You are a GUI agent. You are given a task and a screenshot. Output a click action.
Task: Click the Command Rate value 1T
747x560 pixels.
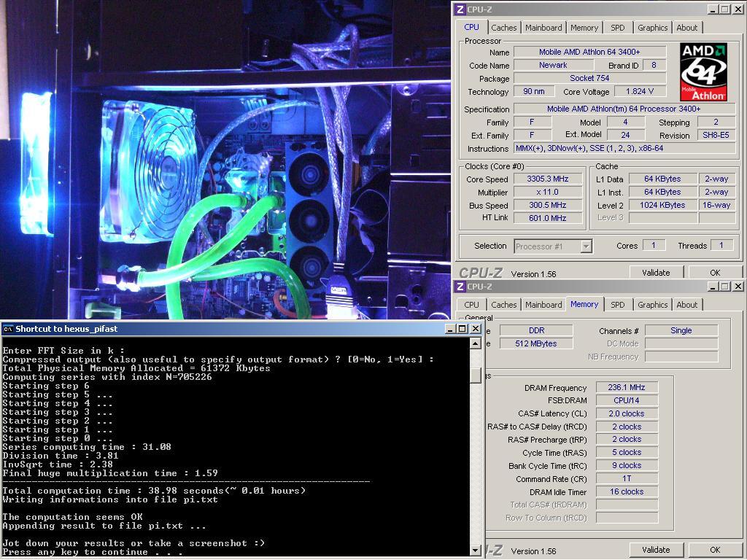(627, 478)
